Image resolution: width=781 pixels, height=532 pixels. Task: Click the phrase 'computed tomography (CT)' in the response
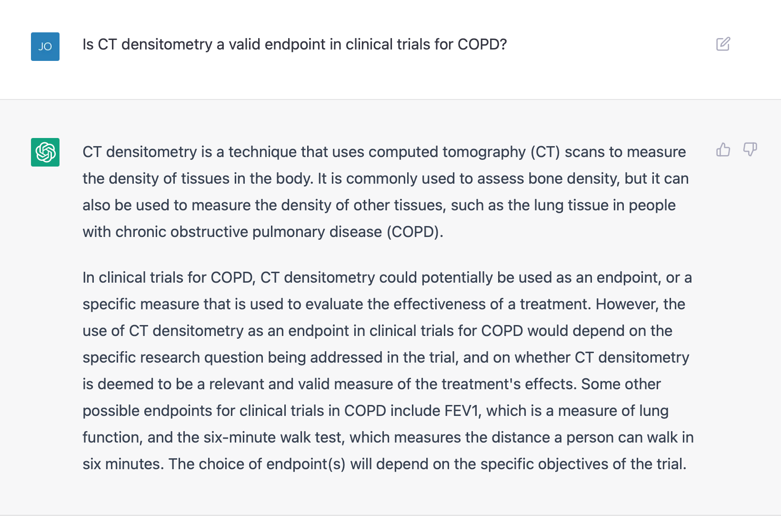[x=464, y=152]
